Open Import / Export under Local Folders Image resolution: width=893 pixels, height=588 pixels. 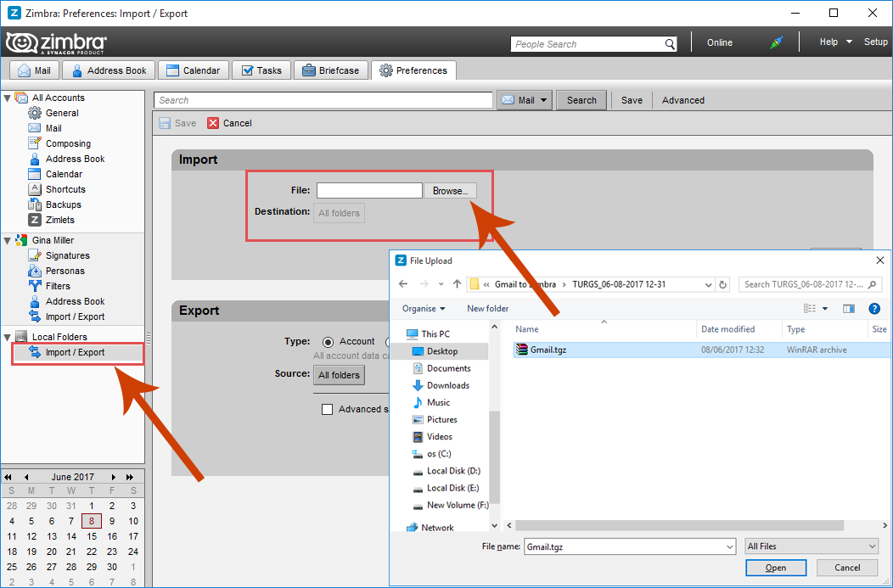[77, 352]
